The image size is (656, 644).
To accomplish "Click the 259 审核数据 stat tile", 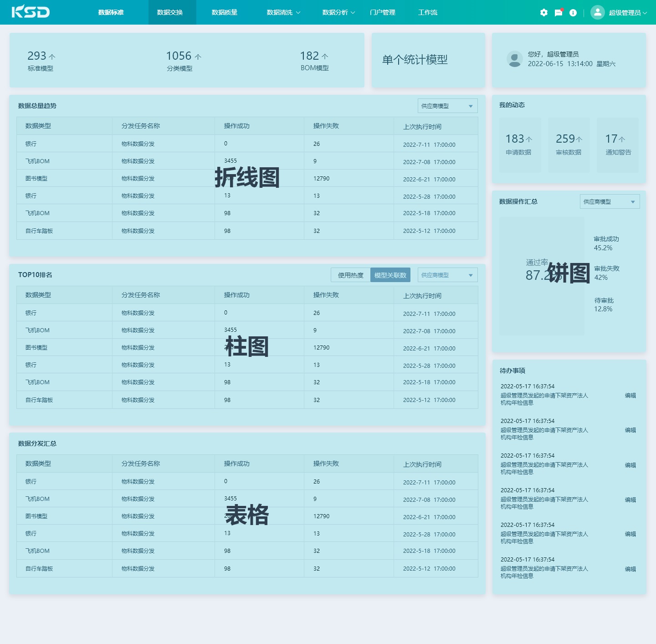I will [x=569, y=145].
